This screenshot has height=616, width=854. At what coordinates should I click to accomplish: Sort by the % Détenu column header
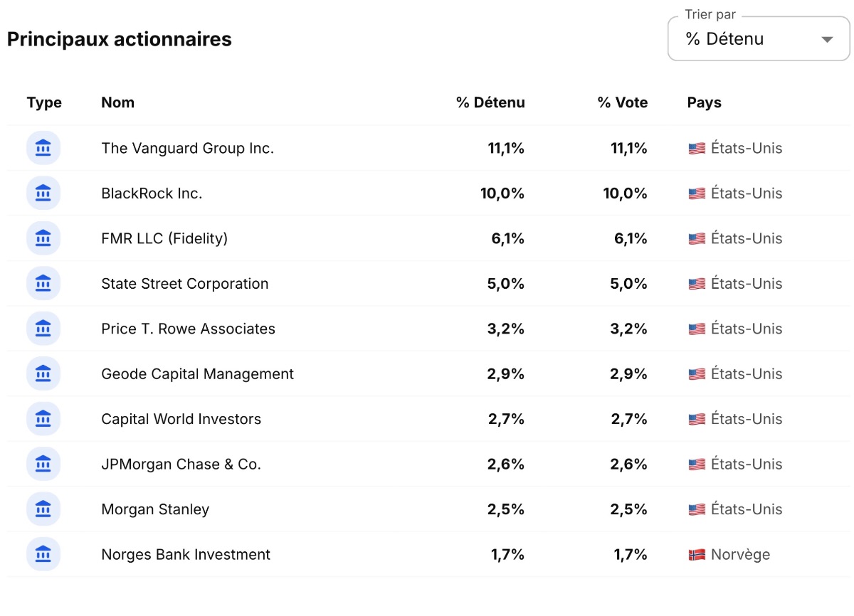(490, 102)
